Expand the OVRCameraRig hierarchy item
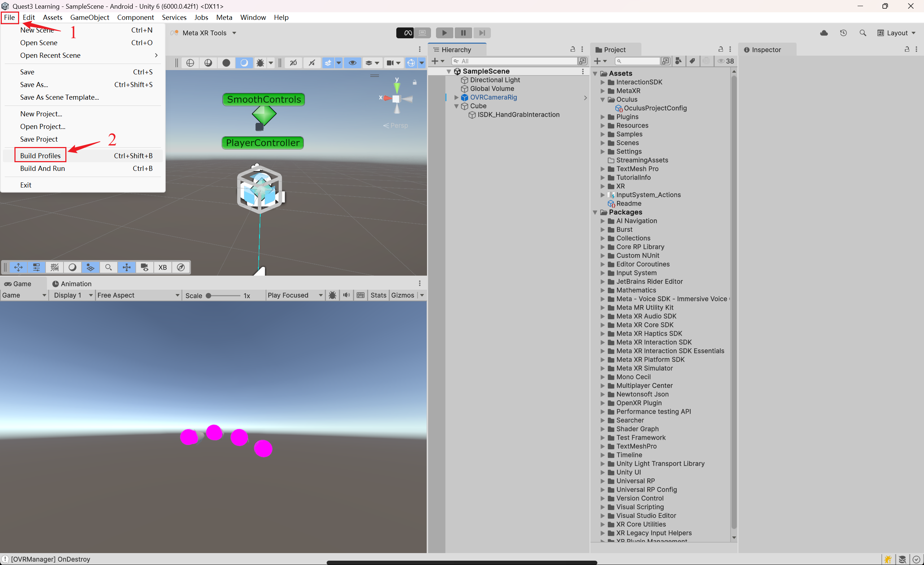 (x=456, y=97)
